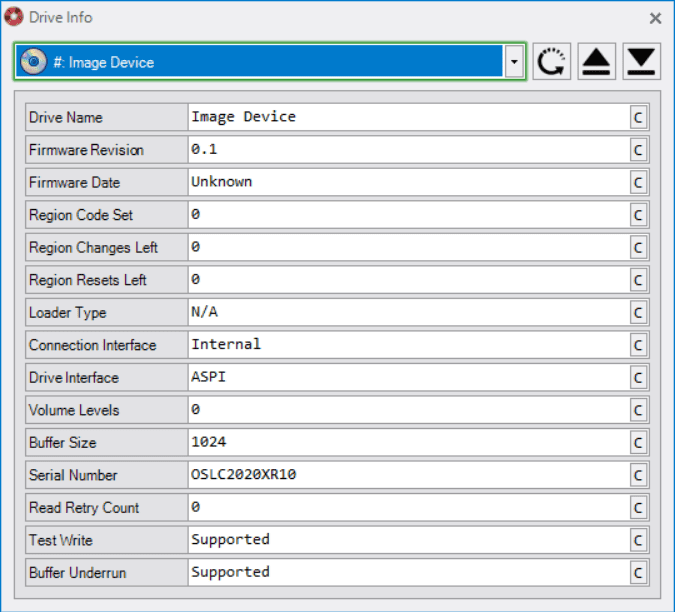Viewport: 675px width, 612px height.
Task: Click the Firmware Revision field '0.1'
Action: (x=409, y=150)
